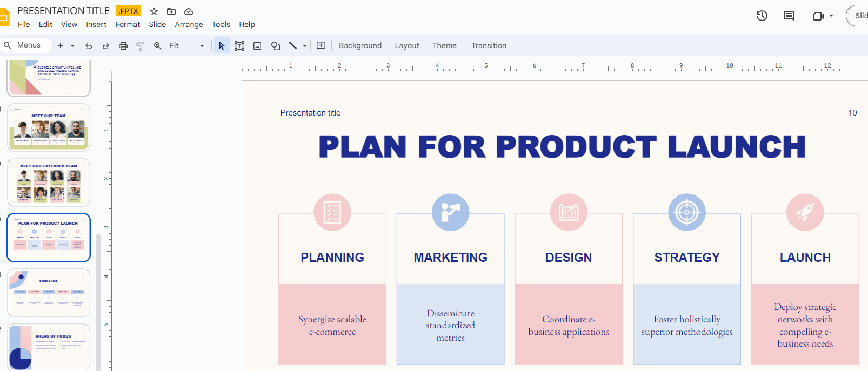Open the Arrange menu
This screenshot has height=371, width=868.
189,24
